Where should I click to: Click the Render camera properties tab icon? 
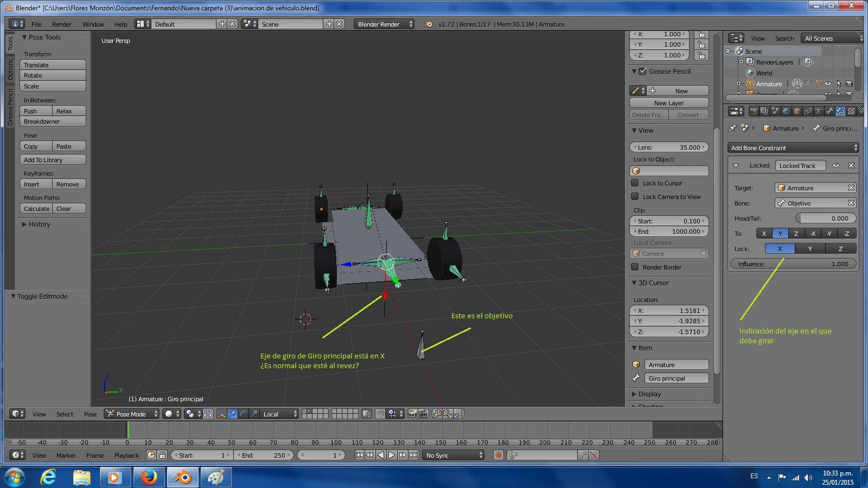pos(754,111)
